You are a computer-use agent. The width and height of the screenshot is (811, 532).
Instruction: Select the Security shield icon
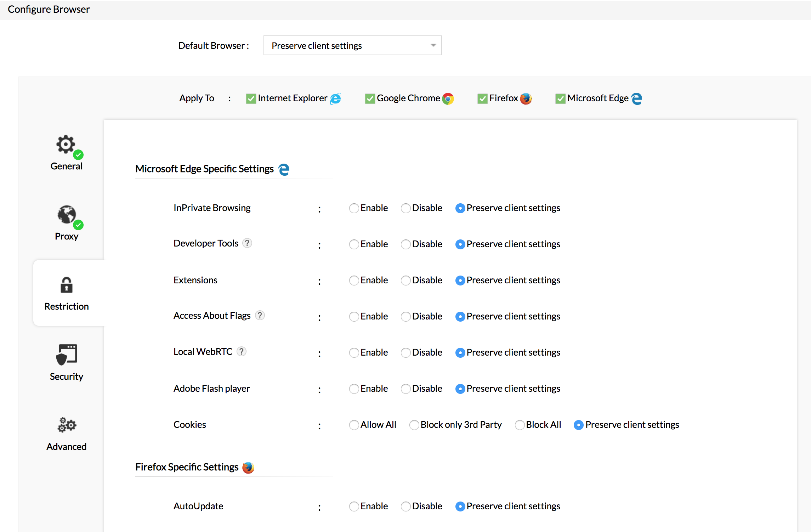point(67,355)
